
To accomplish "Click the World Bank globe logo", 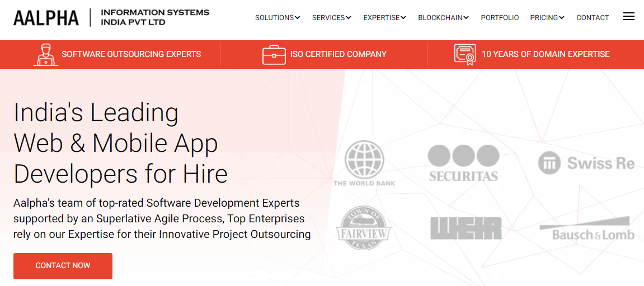I will click(x=364, y=163).
